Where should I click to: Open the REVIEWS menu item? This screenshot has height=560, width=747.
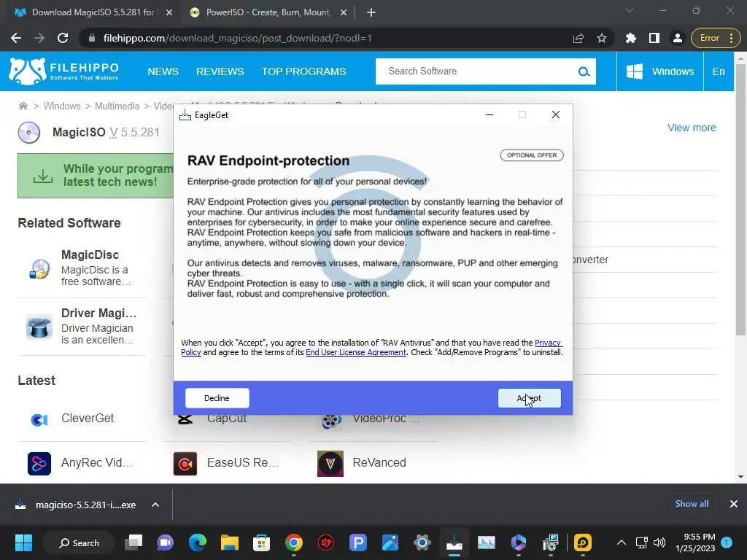[220, 71]
